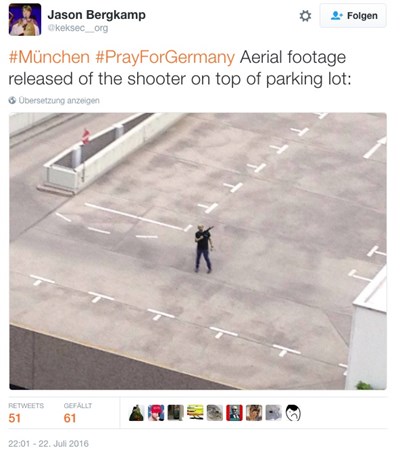Click Jason Bergkamp's profile avatar
The height and width of the screenshot is (450, 400).
25,20
